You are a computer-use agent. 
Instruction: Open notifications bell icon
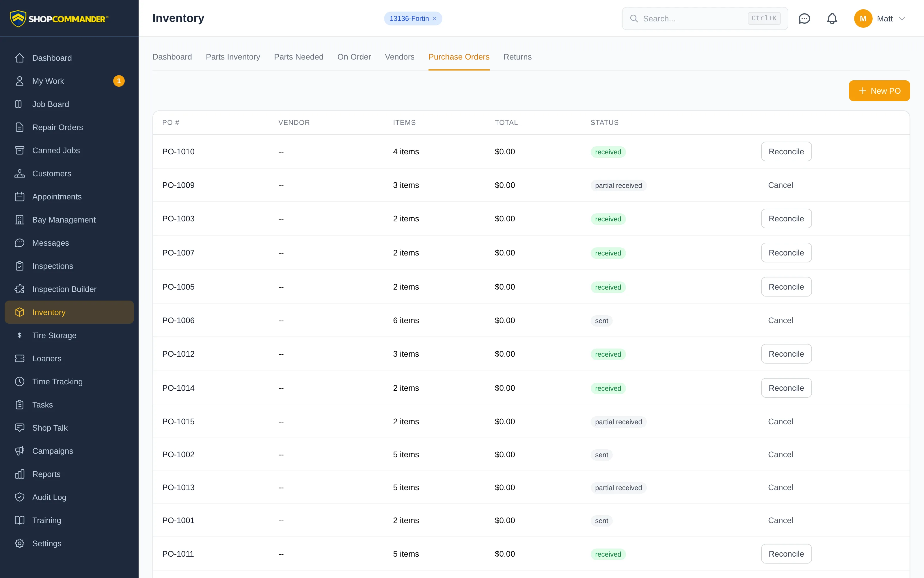click(x=832, y=18)
